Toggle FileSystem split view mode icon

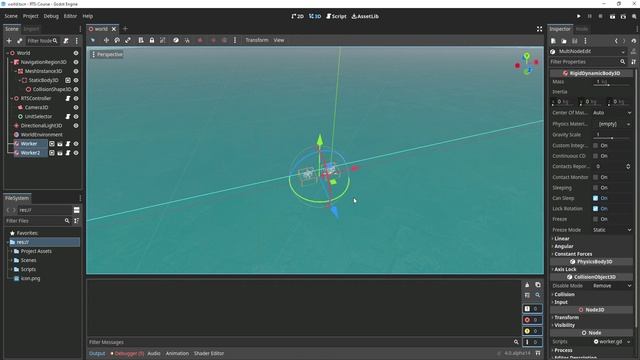(76, 210)
